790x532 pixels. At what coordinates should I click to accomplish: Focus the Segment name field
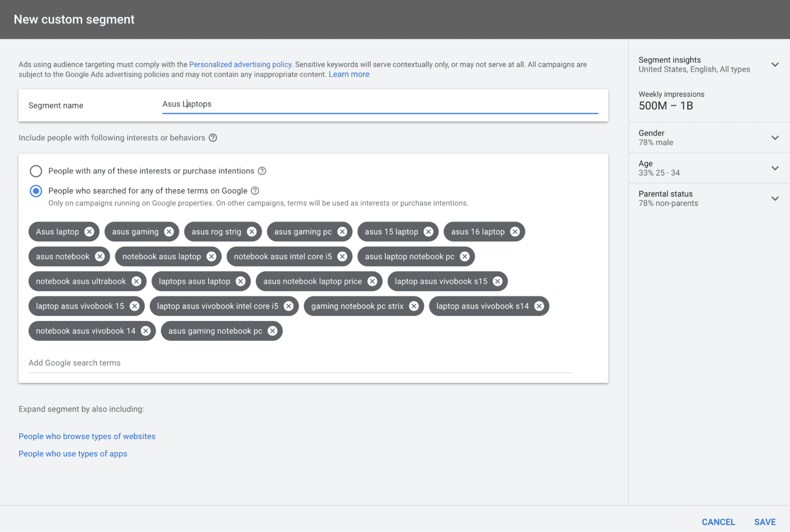(x=380, y=104)
